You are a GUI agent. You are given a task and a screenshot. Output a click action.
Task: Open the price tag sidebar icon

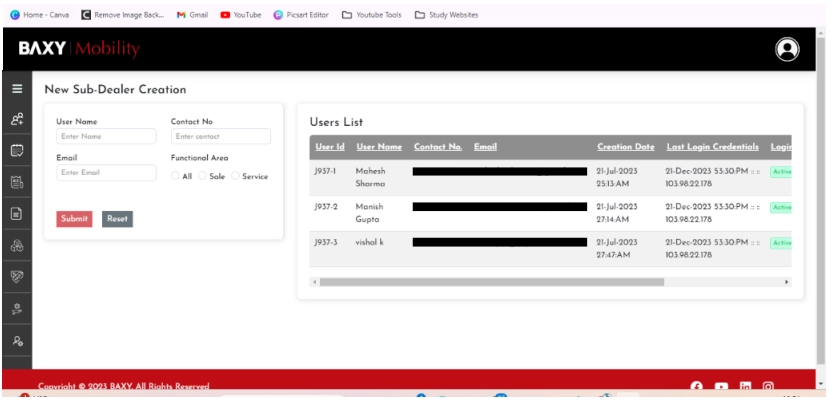17,276
